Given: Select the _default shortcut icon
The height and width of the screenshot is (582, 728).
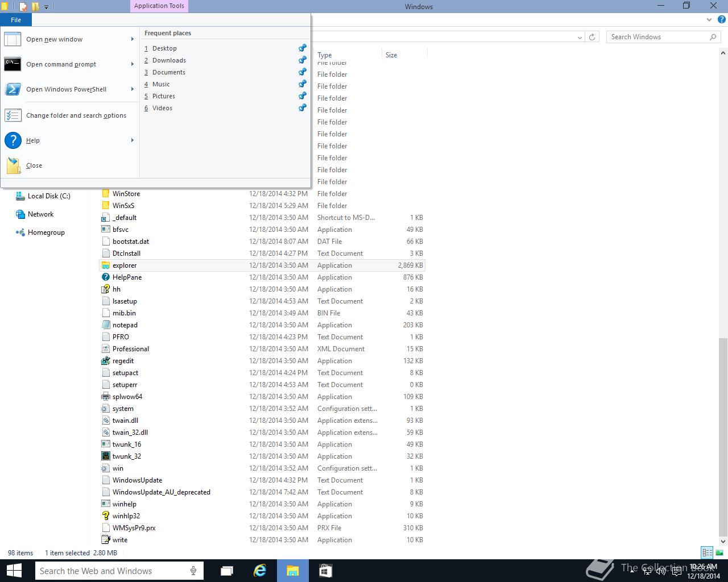Looking at the screenshot, I should click(105, 218).
